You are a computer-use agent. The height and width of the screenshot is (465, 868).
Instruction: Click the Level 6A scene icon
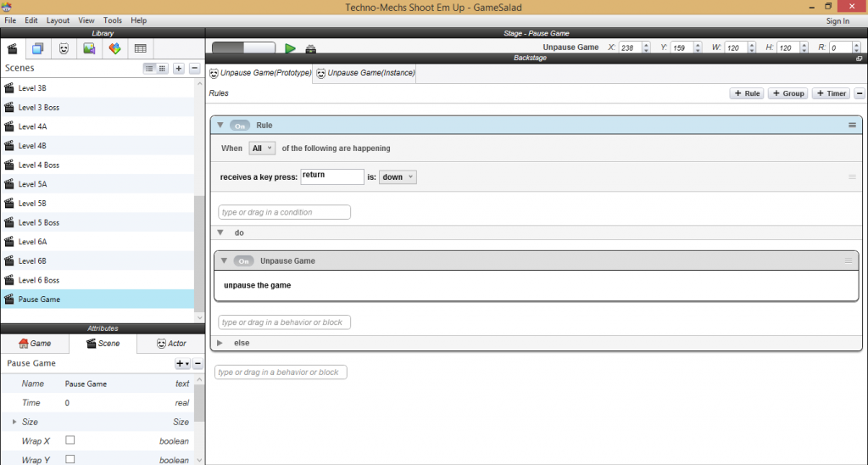(8, 242)
